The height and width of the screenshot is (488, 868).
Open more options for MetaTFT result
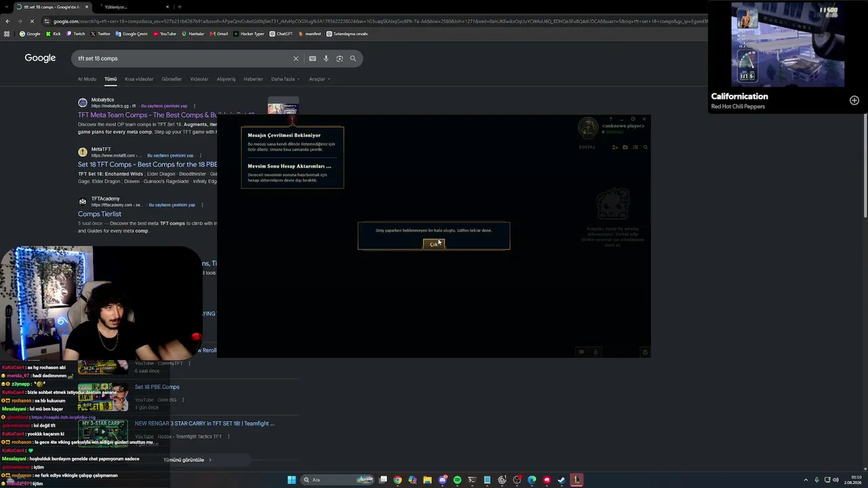pos(201,155)
